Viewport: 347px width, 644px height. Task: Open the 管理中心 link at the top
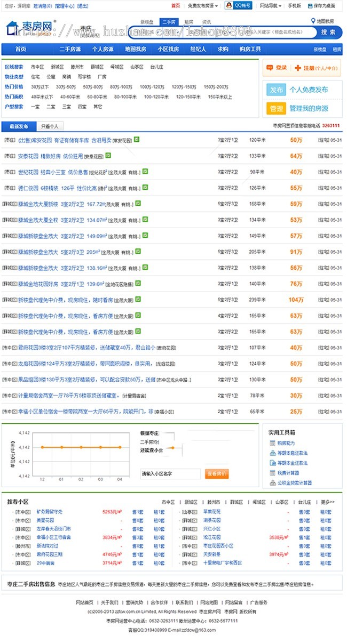[x=65, y=5]
